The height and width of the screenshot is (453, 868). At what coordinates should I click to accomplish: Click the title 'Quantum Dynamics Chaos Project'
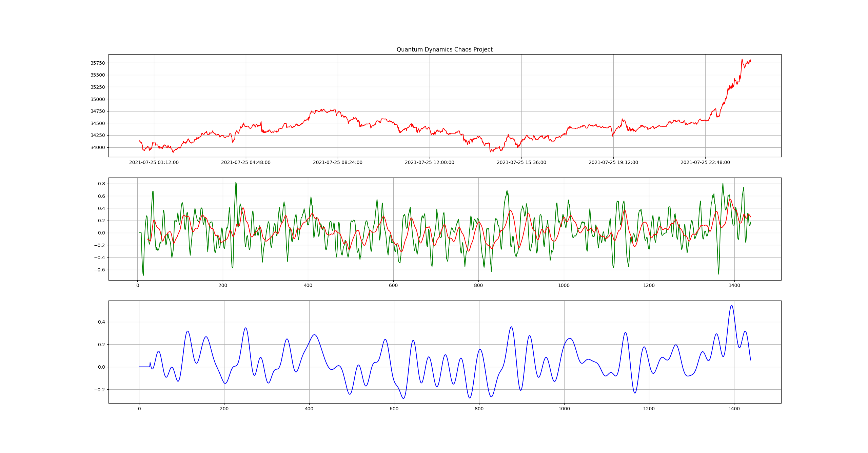click(445, 49)
